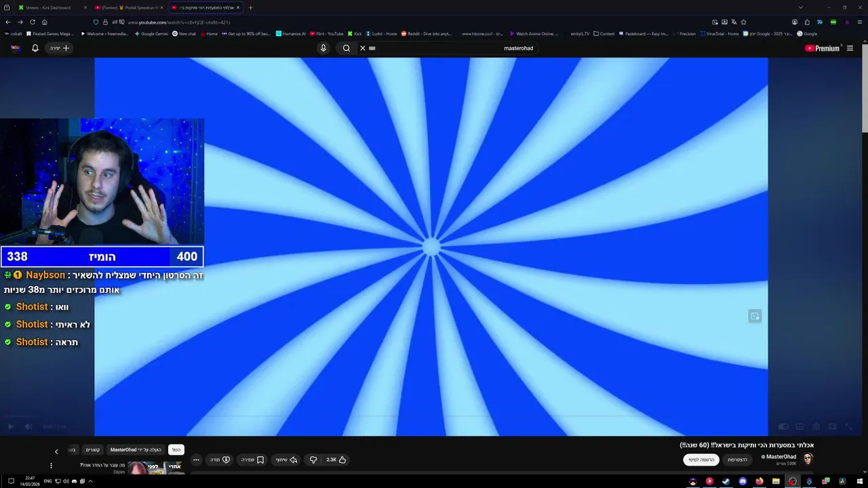Click the join channel button
Image resolution: width=868 pixels, height=488 pixels.
coord(737,460)
